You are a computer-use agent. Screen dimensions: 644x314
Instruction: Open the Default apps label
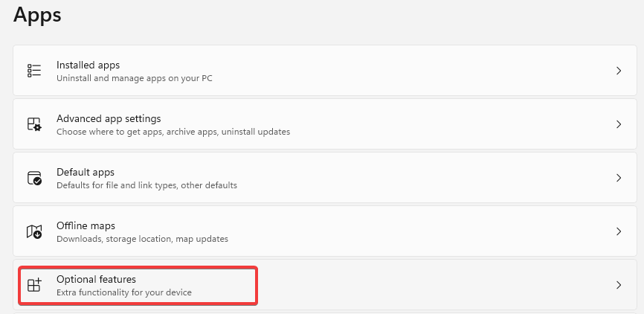point(86,172)
